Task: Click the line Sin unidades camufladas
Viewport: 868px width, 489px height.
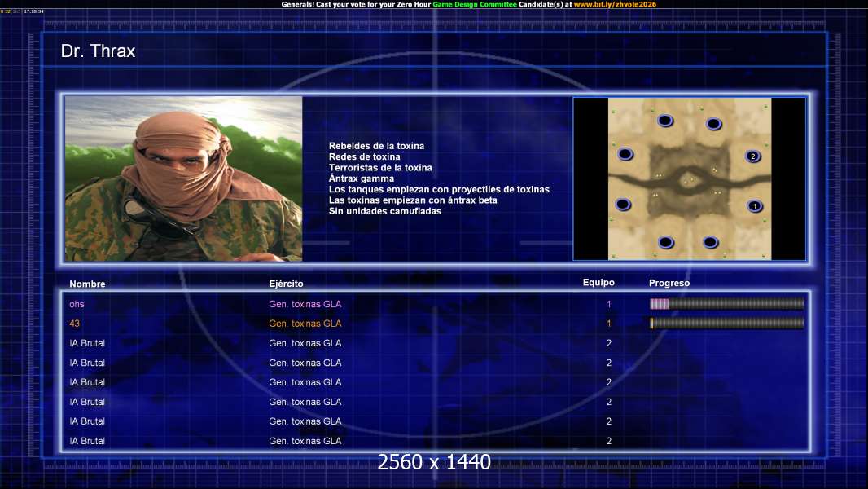Action: tap(384, 211)
